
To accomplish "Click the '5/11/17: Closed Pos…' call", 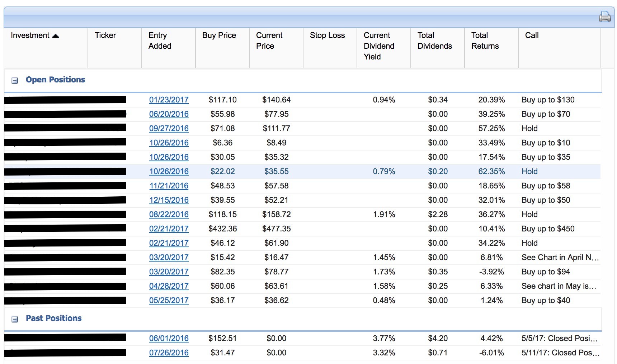I will tap(561, 353).
